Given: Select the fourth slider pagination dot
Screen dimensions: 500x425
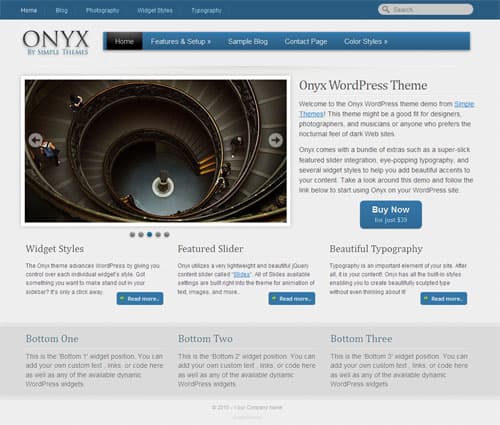Looking at the screenshot, I should tap(158, 234).
